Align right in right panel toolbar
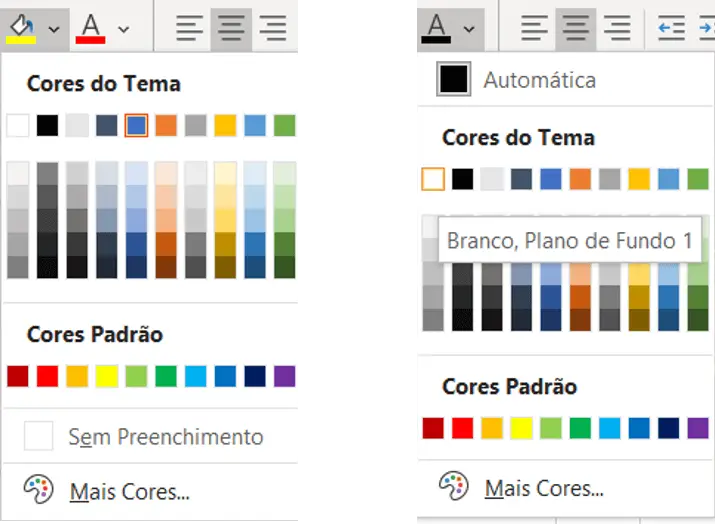This screenshot has width=715, height=524. (617, 28)
